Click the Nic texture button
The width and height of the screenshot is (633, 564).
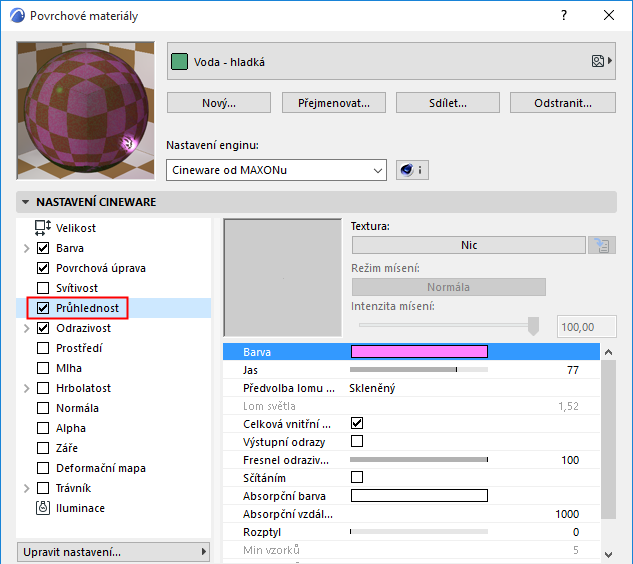pyautogui.click(x=469, y=245)
